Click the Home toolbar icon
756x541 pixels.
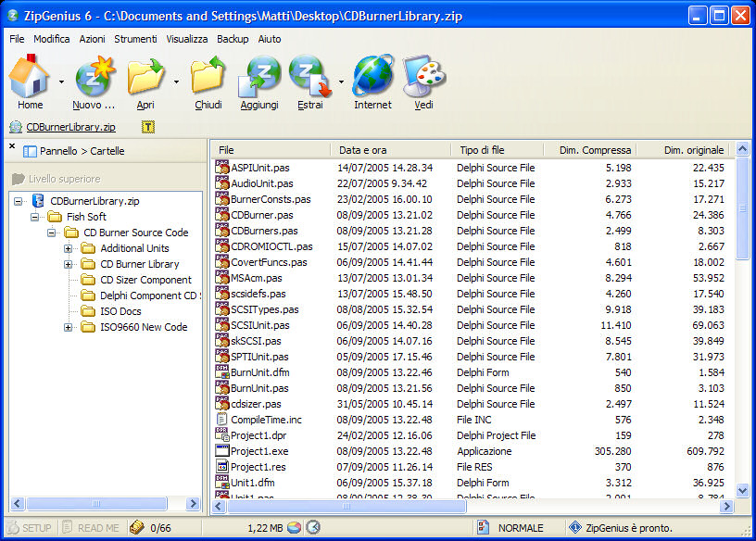pyautogui.click(x=29, y=79)
